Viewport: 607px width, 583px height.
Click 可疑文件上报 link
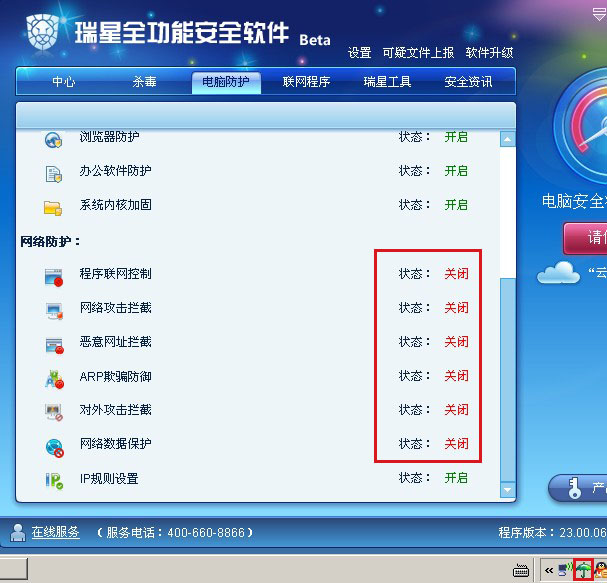418,53
